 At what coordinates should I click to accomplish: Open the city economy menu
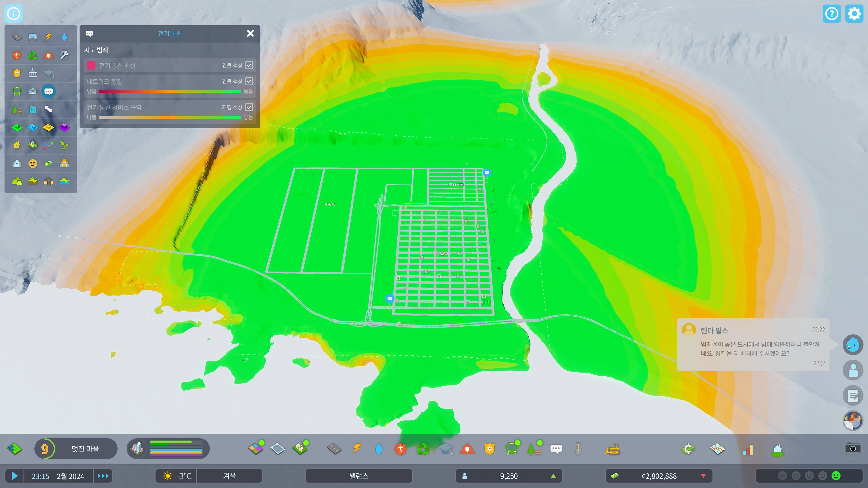(x=688, y=449)
